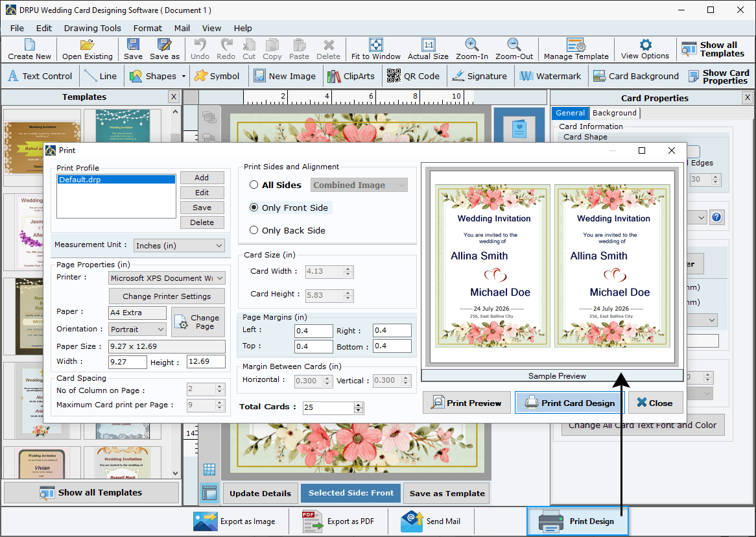Add a QR Code tool

413,76
